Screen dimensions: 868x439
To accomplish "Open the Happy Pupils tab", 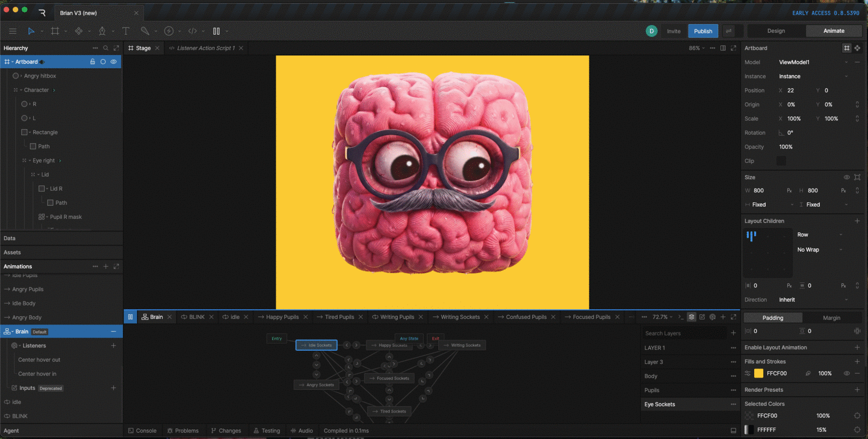I will point(282,317).
